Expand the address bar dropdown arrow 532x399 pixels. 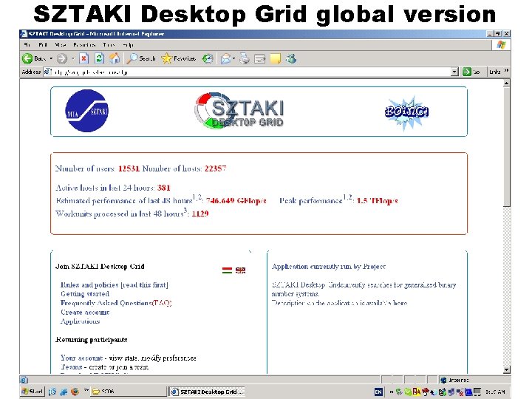coord(454,72)
